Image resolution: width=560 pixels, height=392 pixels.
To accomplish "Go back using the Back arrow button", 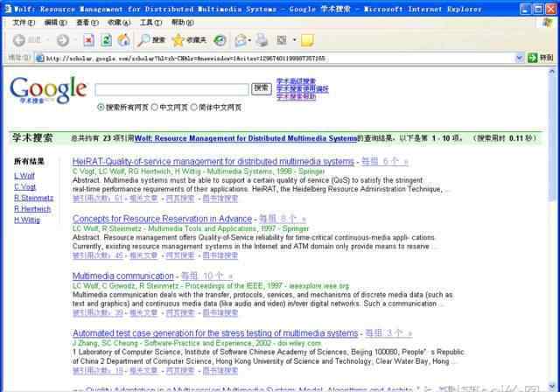I will point(19,40).
